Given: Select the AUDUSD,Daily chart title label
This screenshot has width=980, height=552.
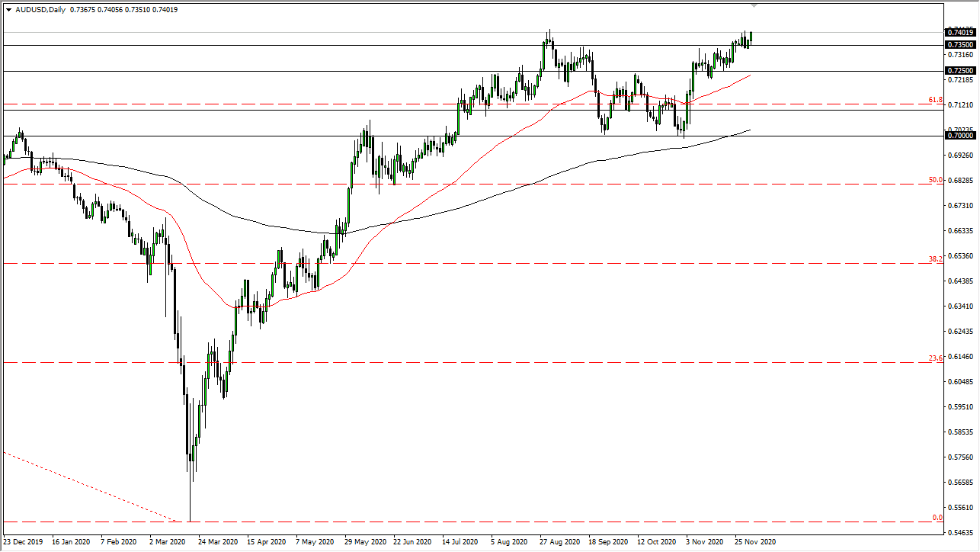Looking at the screenshot, I should click(43, 11).
